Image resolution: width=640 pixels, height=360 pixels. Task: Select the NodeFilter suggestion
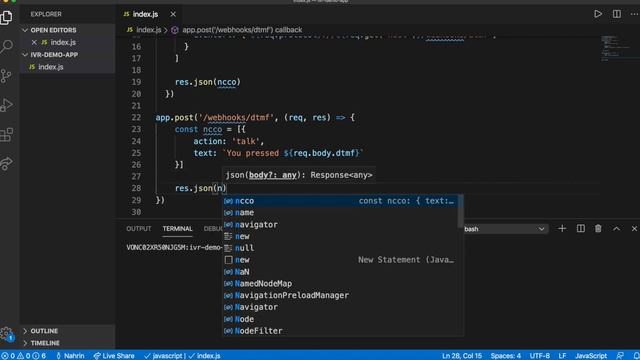341,331
